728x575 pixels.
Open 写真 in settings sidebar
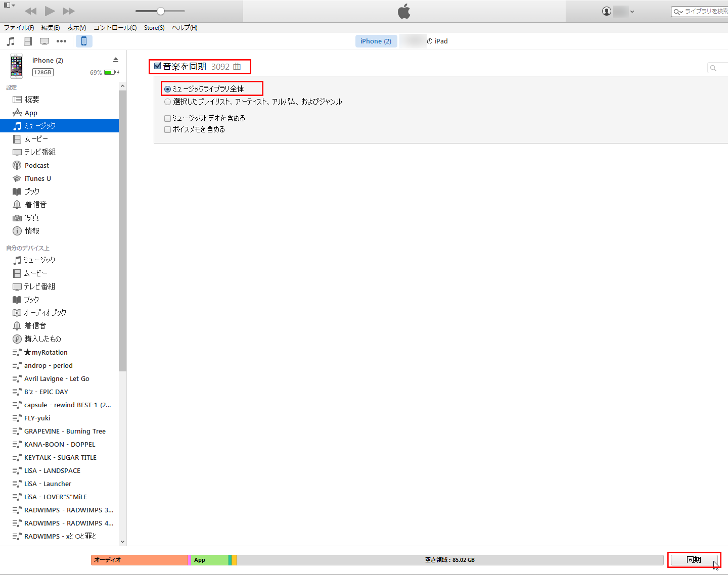59,218
